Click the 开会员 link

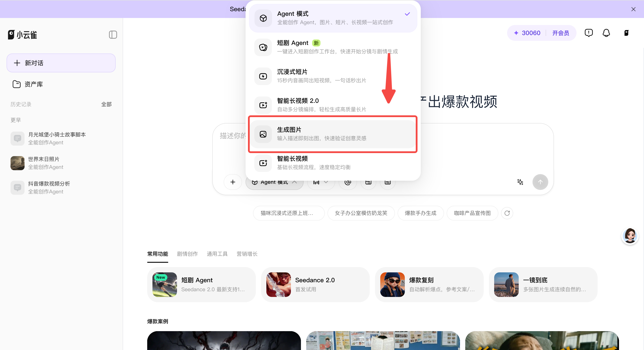(560, 33)
